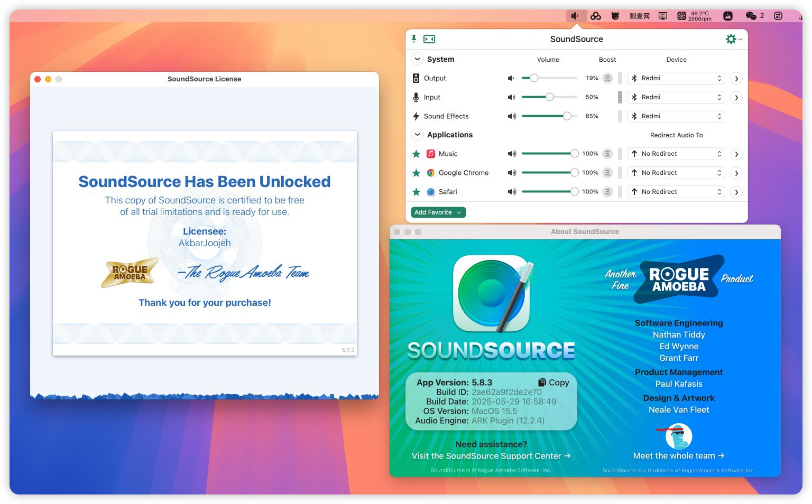The height and width of the screenshot is (504, 812).
Task: Mute the Input volume speaker icon
Action: coord(511,97)
